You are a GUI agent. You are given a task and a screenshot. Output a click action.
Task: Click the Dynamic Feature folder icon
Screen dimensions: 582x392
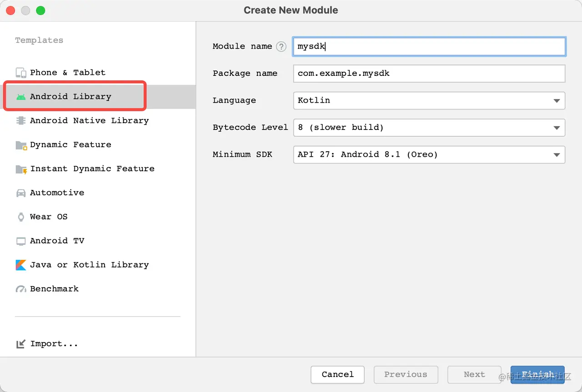21,145
